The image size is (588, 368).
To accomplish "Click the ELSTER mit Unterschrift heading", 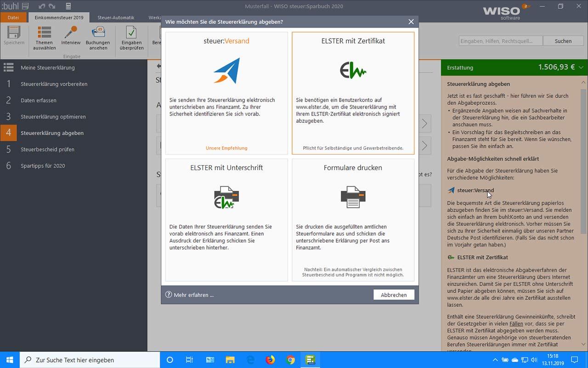I will tap(226, 168).
